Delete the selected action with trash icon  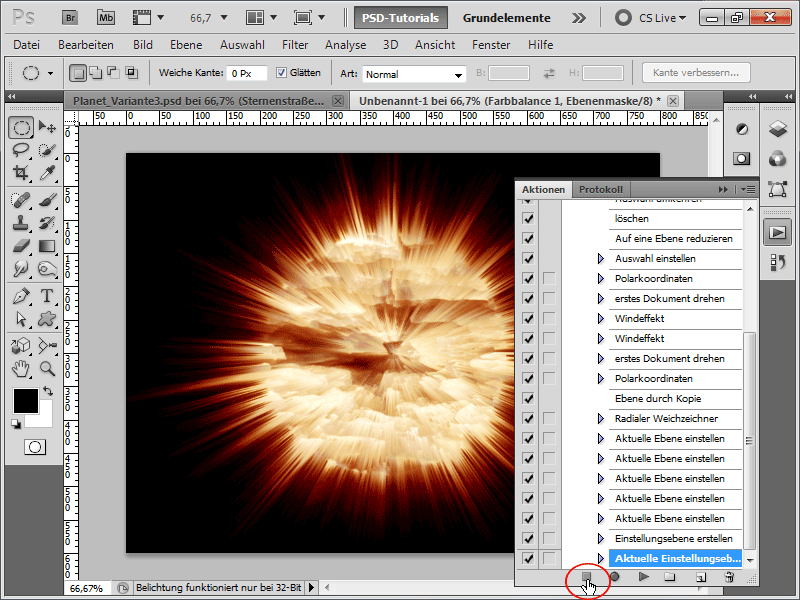point(729,577)
